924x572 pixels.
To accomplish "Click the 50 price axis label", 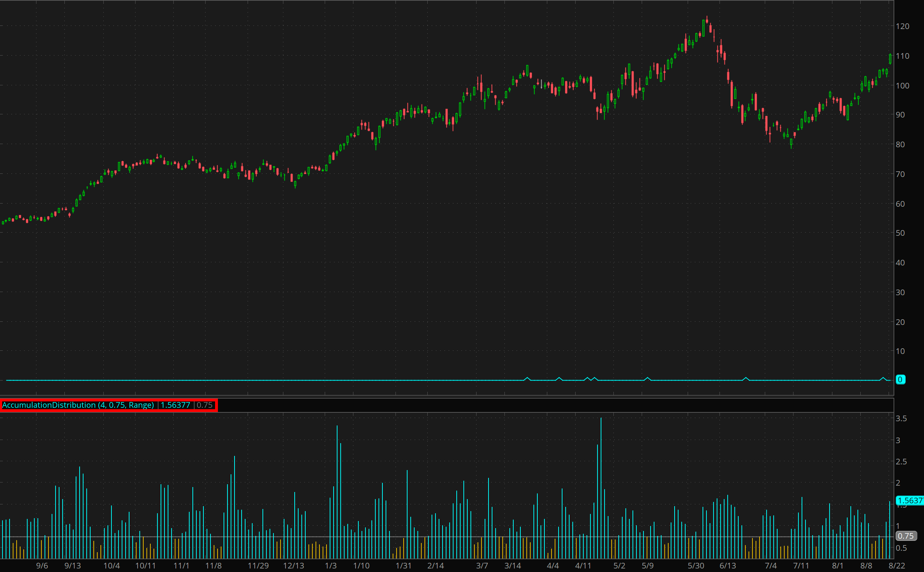I will (x=900, y=233).
